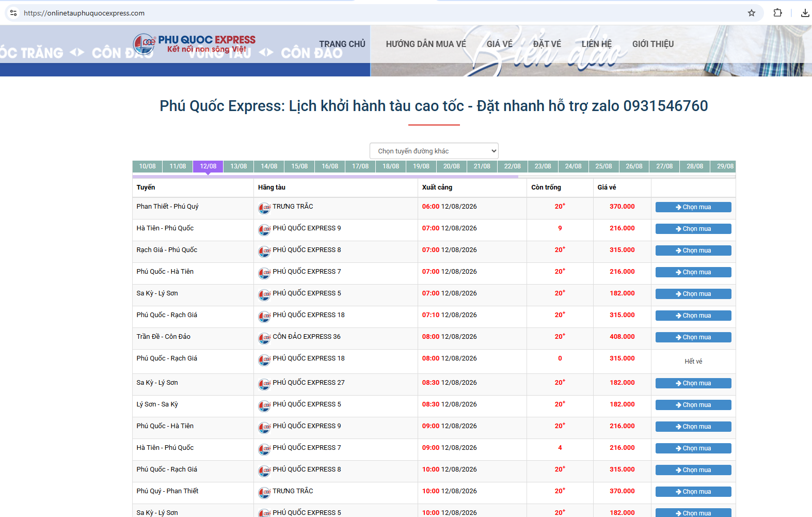Click the logo in the sold-out 08:00 Phú Quốc - Rạch Giá row
Image resolution: width=812 pixels, height=517 pixels.
pos(264,360)
